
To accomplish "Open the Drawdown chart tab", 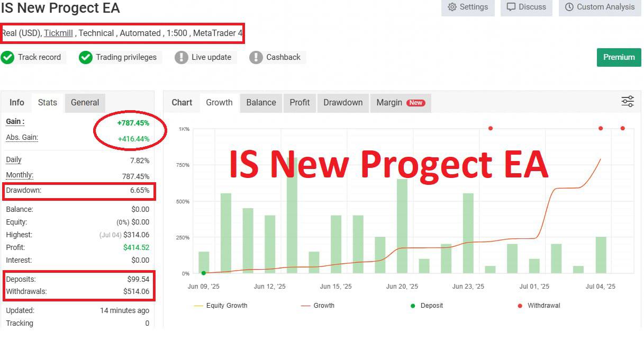I will [x=342, y=102].
